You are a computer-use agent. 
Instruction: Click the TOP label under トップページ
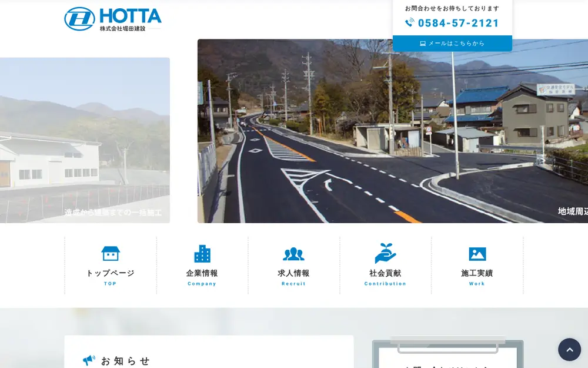click(x=111, y=284)
